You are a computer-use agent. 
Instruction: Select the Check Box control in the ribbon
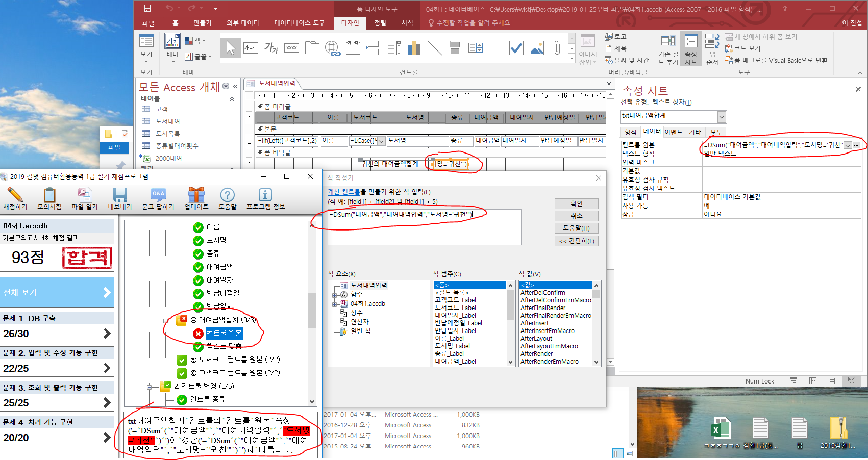point(516,48)
